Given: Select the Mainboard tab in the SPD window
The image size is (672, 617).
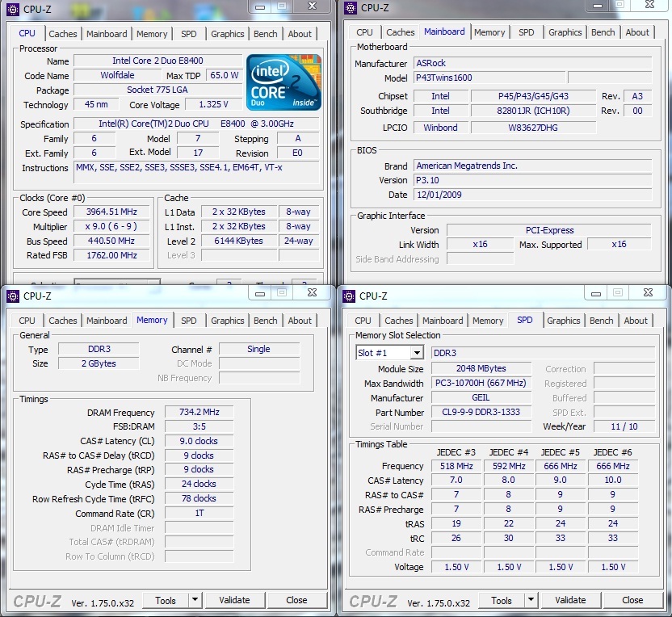Looking at the screenshot, I should [x=443, y=321].
